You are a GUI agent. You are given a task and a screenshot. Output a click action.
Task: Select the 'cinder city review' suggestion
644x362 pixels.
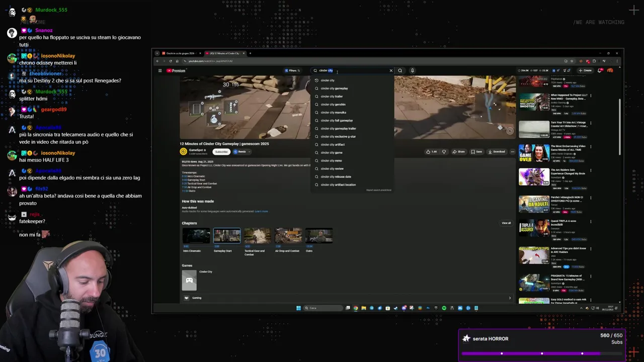(352, 168)
